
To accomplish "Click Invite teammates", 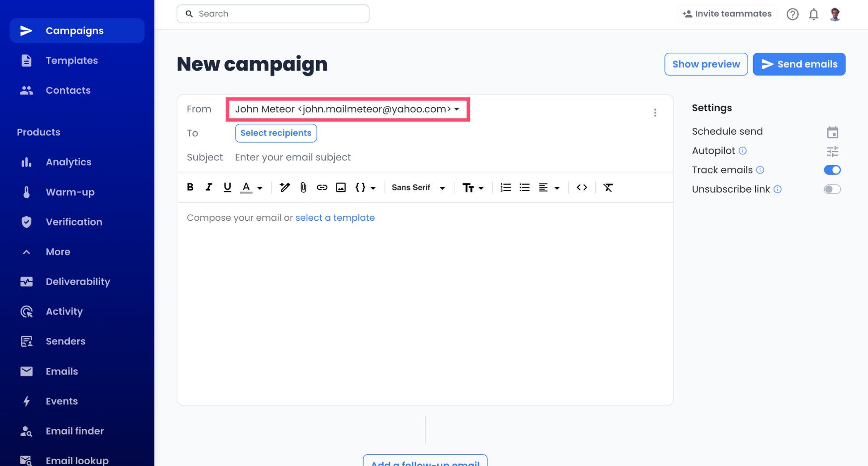I will pos(727,14).
